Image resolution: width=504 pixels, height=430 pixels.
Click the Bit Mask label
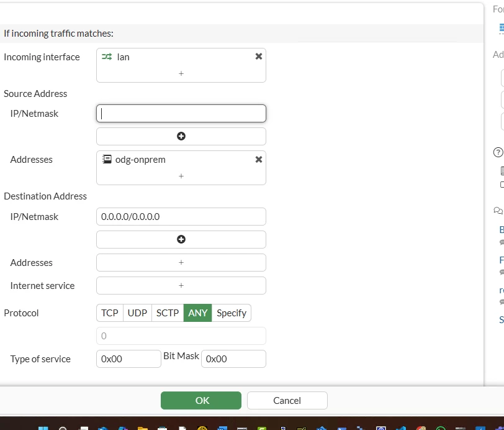181,356
